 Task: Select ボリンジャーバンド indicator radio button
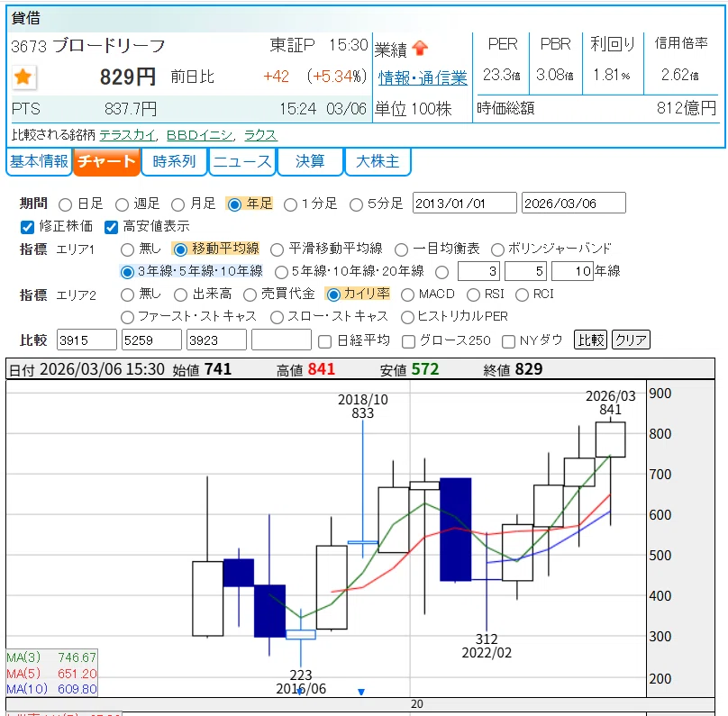pos(497,249)
